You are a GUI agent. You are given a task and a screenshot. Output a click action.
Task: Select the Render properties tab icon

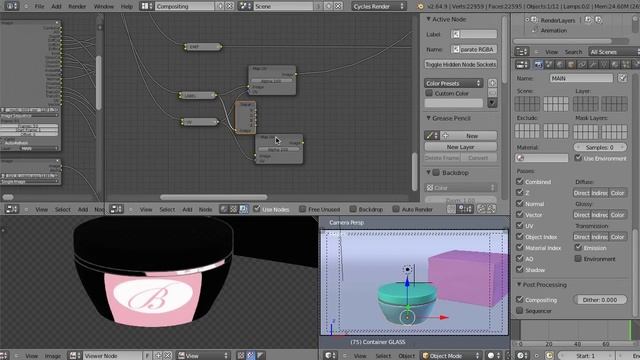tap(539, 65)
